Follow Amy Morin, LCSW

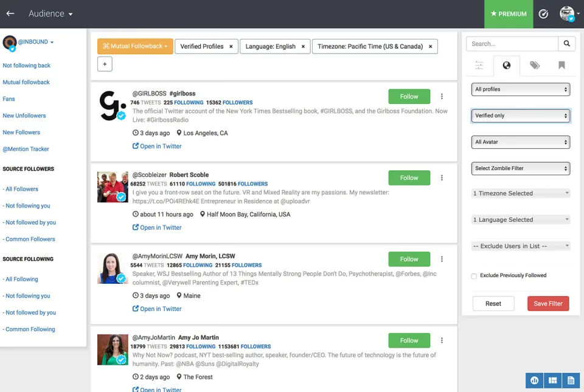click(x=409, y=260)
